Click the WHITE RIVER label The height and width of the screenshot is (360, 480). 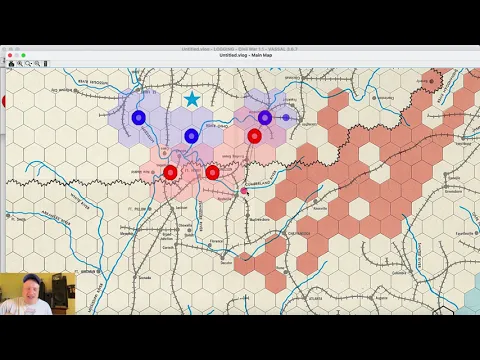pyautogui.click(x=80, y=201)
